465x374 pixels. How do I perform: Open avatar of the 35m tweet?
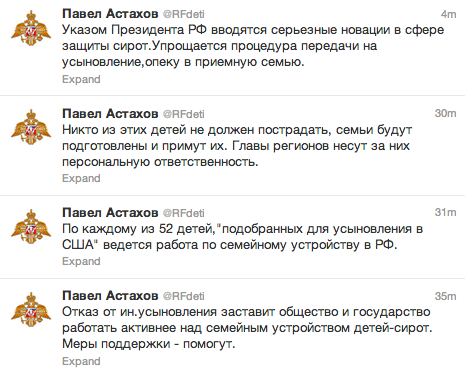click(31, 310)
